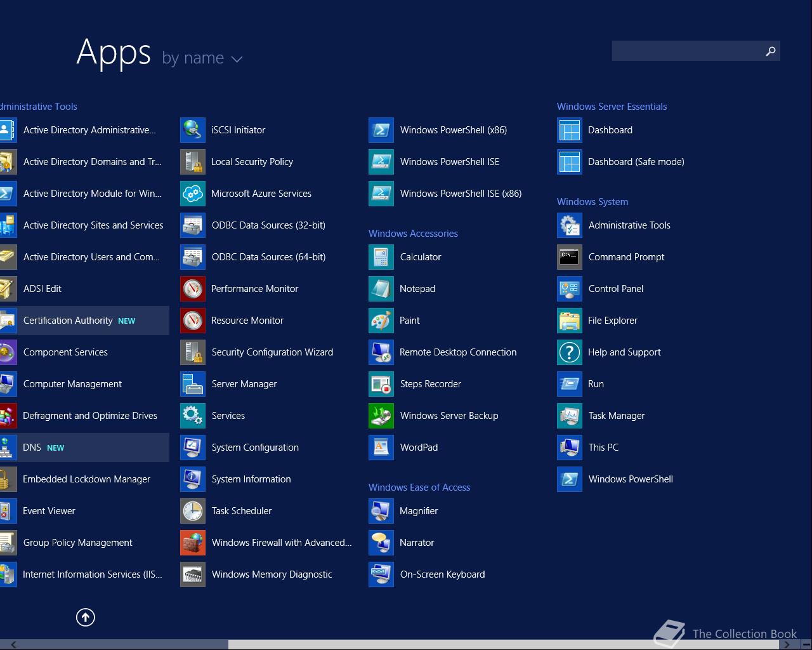The height and width of the screenshot is (650, 812).
Task: Launch Resource Monitor icon
Action: coord(193,321)
